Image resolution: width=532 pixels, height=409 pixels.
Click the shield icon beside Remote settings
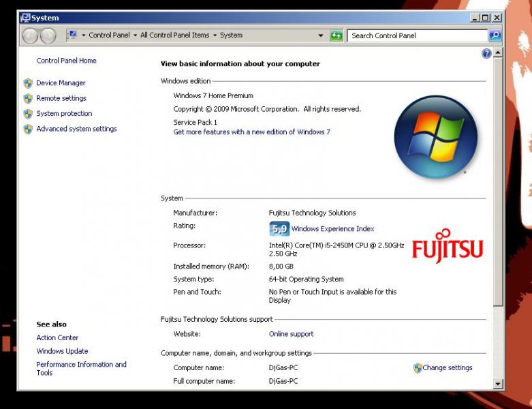point(28,98)
